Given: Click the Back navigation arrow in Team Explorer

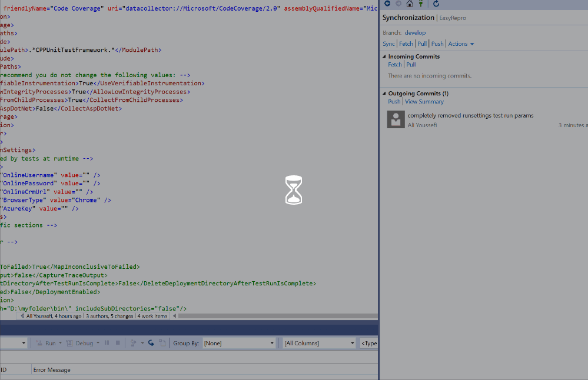Looking at the screenshot, I should coord(387,4).
